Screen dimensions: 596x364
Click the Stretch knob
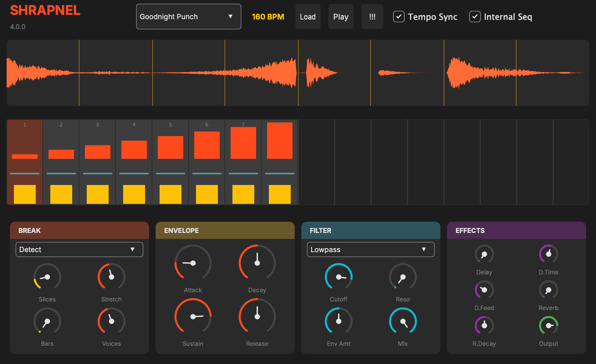[x=111, y=277]
